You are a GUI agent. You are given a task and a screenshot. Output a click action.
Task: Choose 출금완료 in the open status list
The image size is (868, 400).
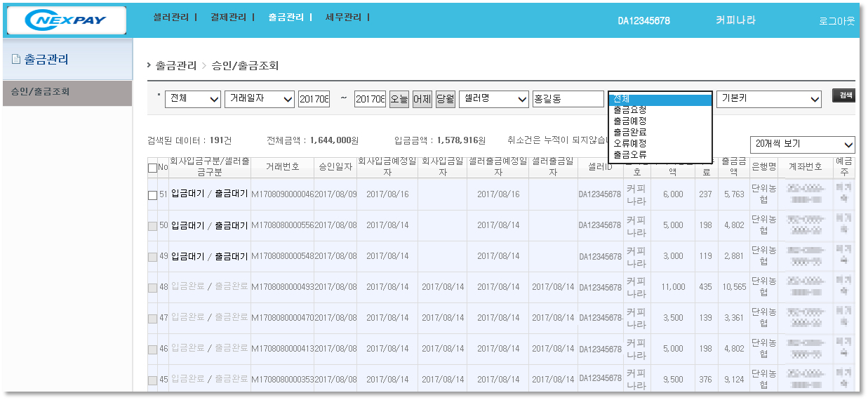[660, 132]
